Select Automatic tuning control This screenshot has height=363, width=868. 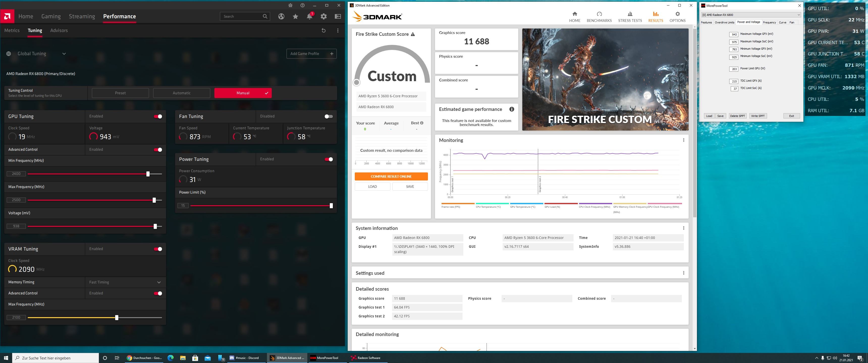(182, 93)
